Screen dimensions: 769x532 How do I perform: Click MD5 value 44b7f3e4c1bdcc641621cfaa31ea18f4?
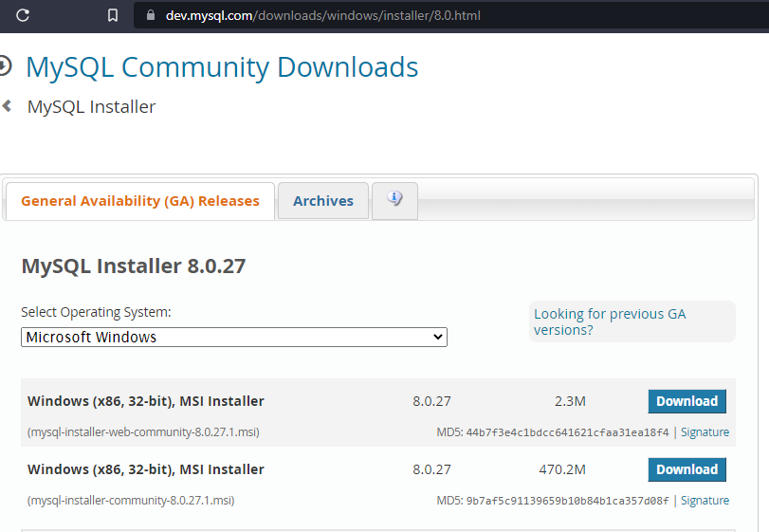567,432
